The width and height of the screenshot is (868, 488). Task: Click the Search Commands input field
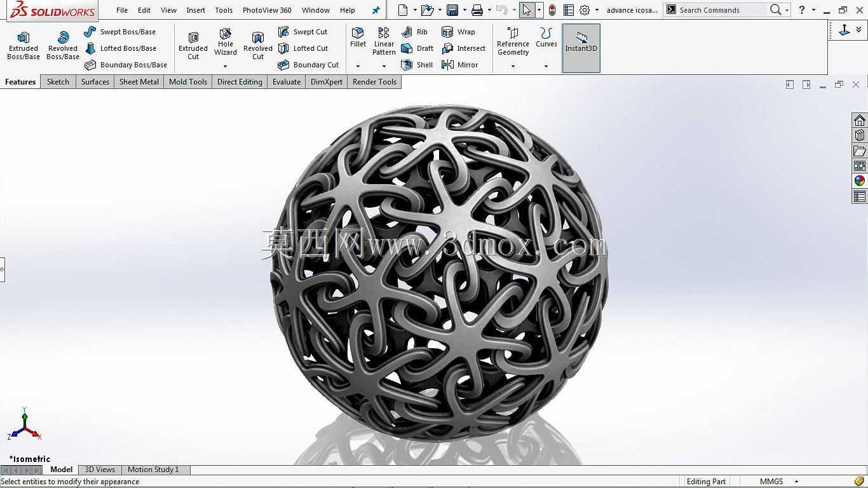(722, 10)
